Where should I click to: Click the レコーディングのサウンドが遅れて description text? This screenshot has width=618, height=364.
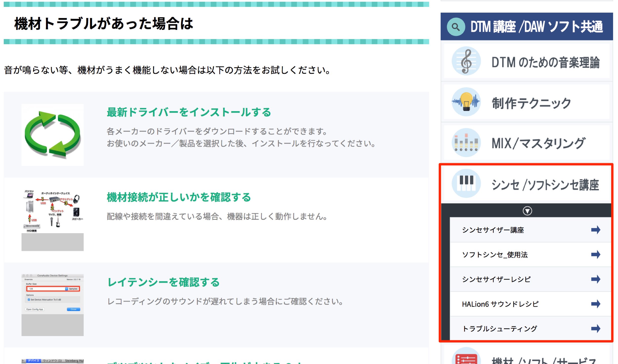coord(225,301)
